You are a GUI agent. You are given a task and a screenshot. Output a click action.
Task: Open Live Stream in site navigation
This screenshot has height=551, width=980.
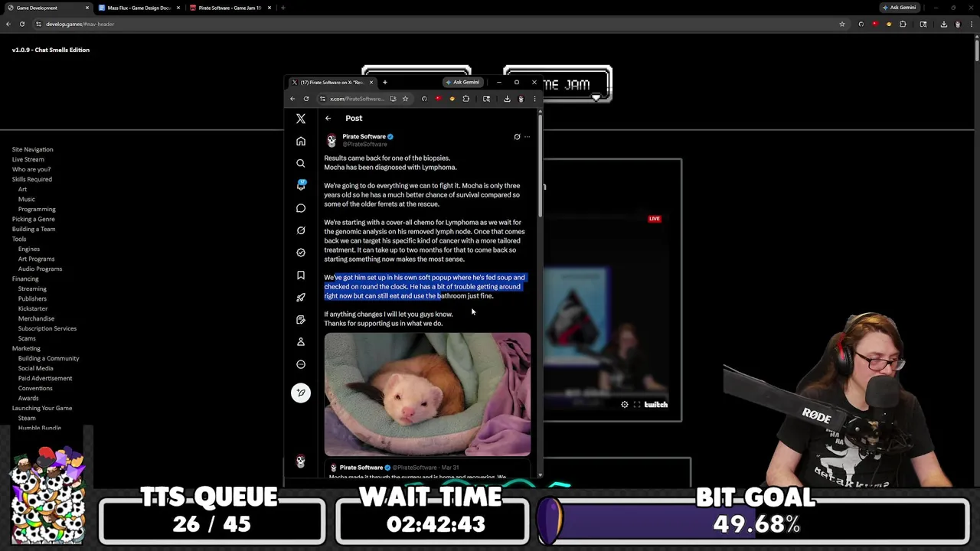coord(28,159)
